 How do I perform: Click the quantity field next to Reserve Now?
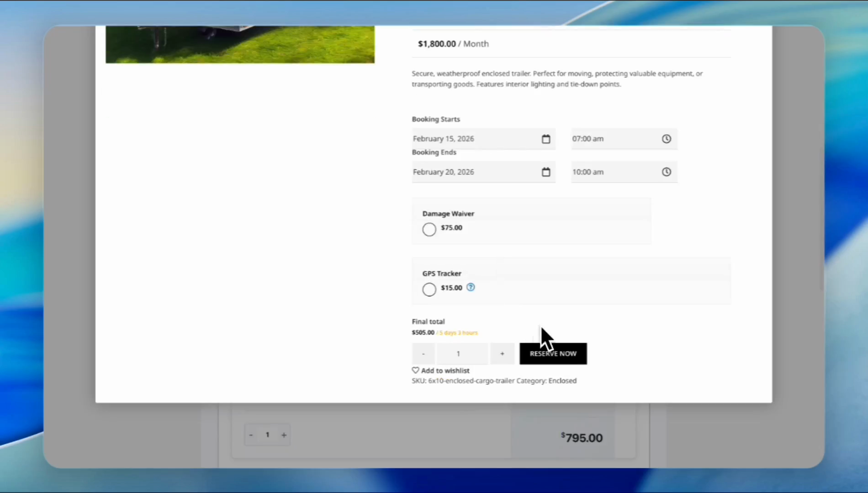[459, 354]
